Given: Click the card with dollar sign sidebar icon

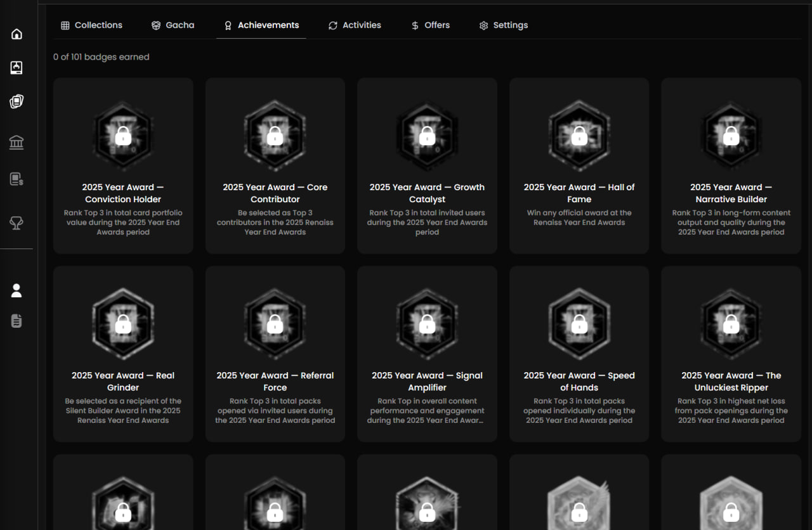Looking at the screenshot, I should click(16, 179).
